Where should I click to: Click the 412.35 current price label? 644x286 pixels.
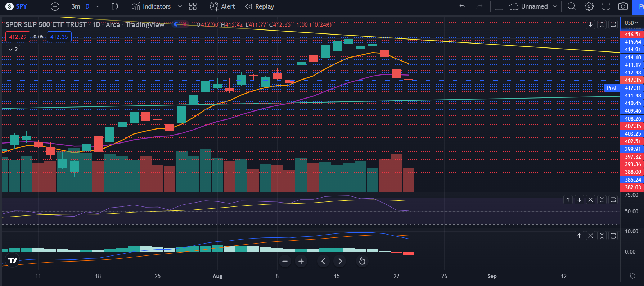tap(632, 80)
